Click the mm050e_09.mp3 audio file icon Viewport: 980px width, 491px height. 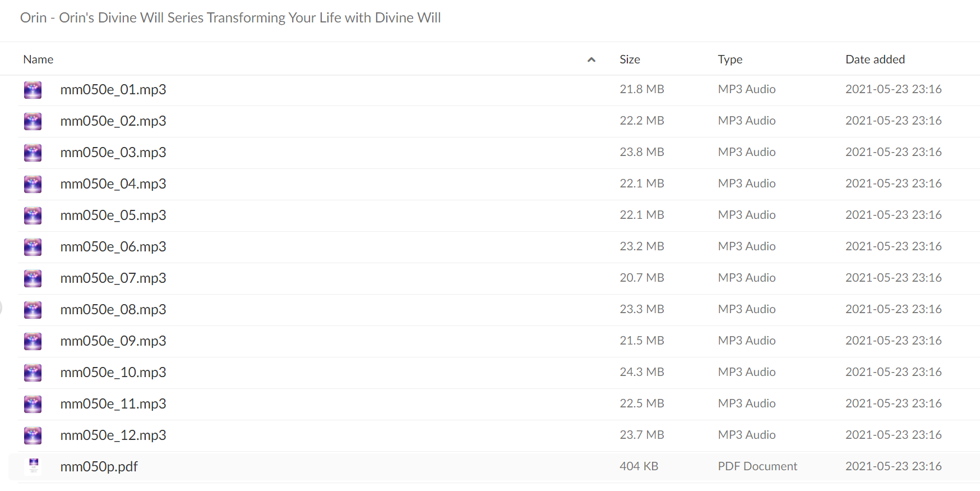33,341
